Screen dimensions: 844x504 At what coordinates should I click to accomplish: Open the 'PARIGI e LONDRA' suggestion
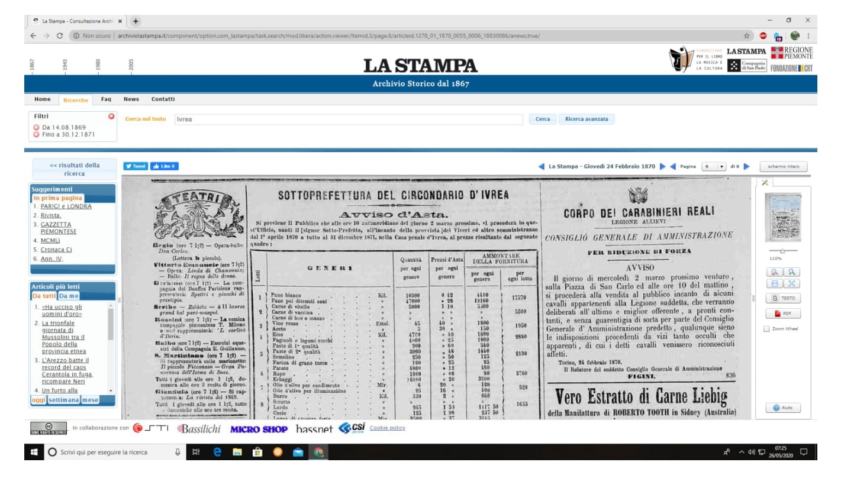coord(66,206)
